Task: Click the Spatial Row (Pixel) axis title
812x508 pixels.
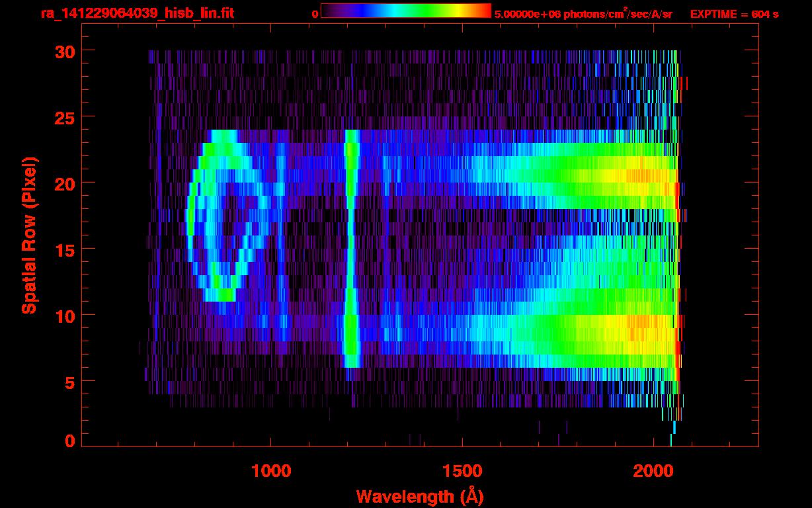Action: tap(29, 235)
